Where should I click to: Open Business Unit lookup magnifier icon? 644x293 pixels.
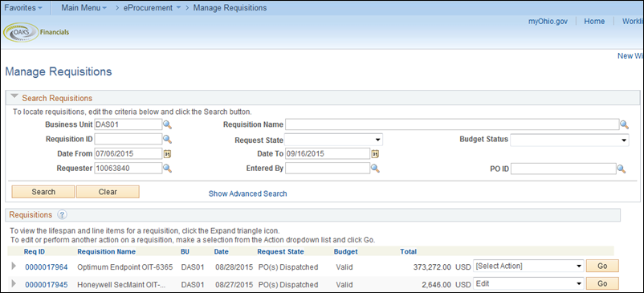[x=167, y=124]
